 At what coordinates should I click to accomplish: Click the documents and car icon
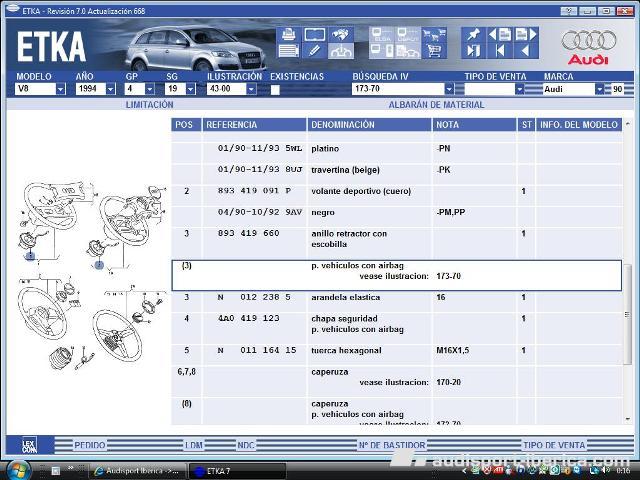tap(407, 51)
